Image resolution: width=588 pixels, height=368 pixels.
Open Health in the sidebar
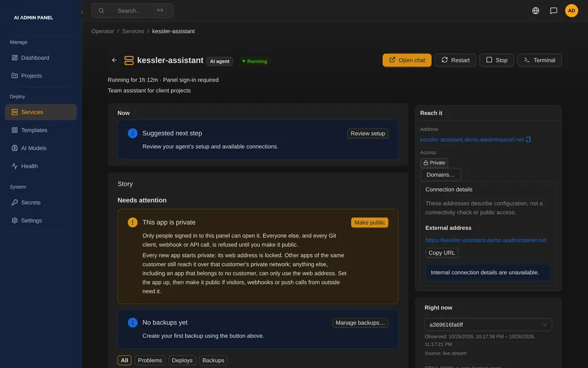pyautogui.click(x=40, y=166)
